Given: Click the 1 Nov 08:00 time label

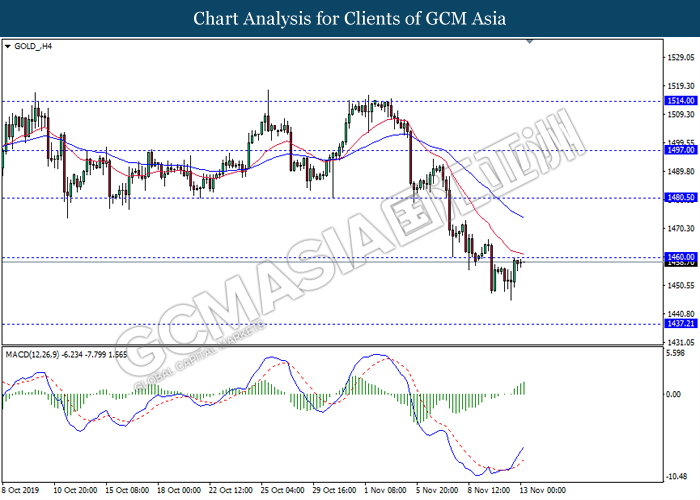Looking at the screenshot, I should [x=386, y=490].
